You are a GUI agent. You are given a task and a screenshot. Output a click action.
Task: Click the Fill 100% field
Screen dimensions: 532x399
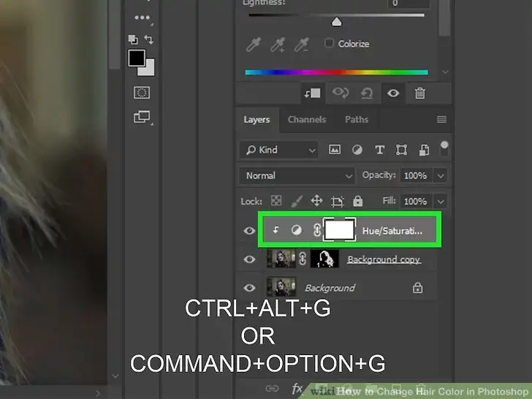point(416,201)
